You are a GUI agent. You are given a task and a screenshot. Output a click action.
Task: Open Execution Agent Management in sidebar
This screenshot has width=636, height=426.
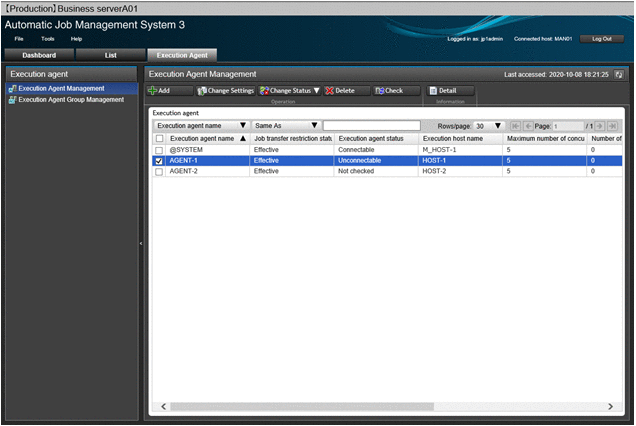click(72, 88)
